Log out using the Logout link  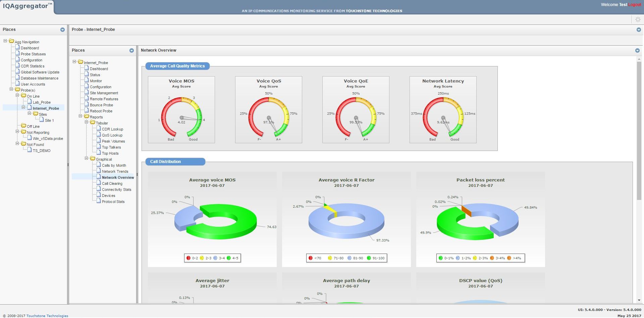[635, 5]
